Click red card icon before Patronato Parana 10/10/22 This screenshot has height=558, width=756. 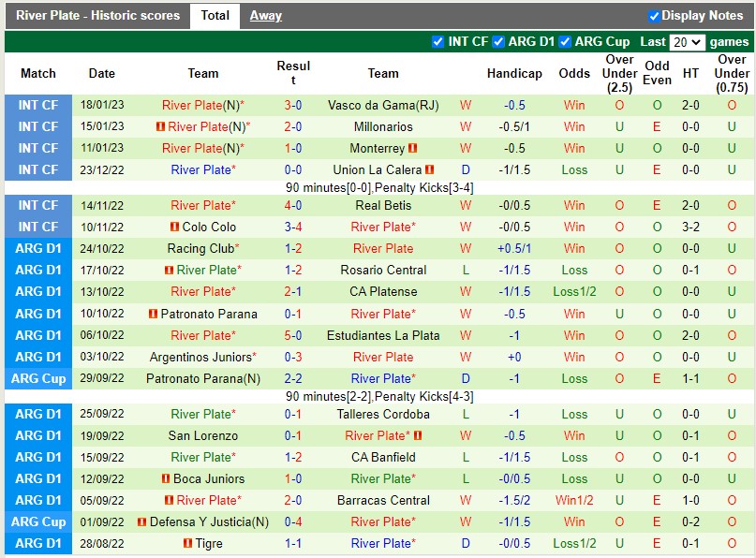153,314
